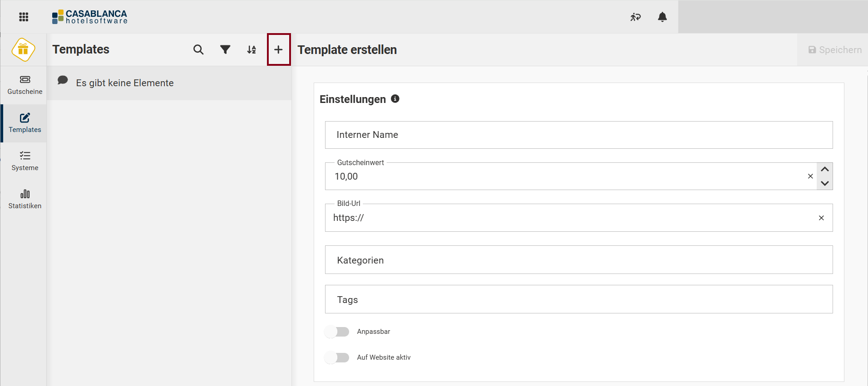
Task: Click the 'Einstellungen' heading
Action: (353, 99)
